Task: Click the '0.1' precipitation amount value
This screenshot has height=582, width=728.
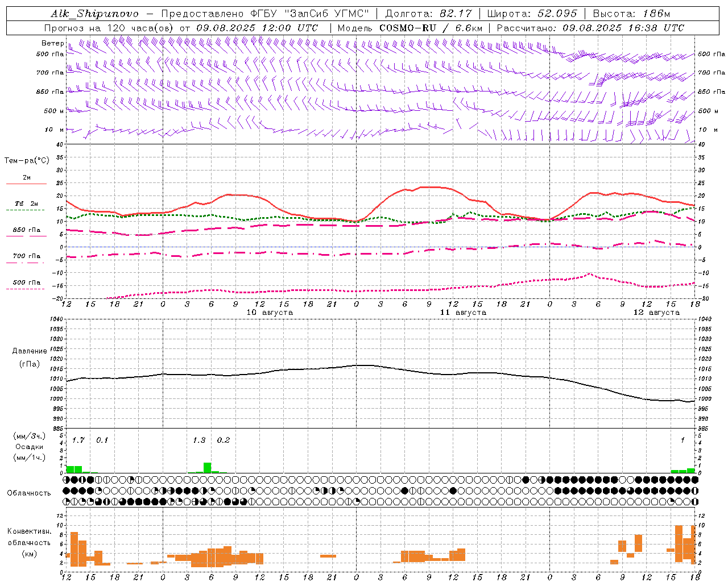Action: pos(102,440)
